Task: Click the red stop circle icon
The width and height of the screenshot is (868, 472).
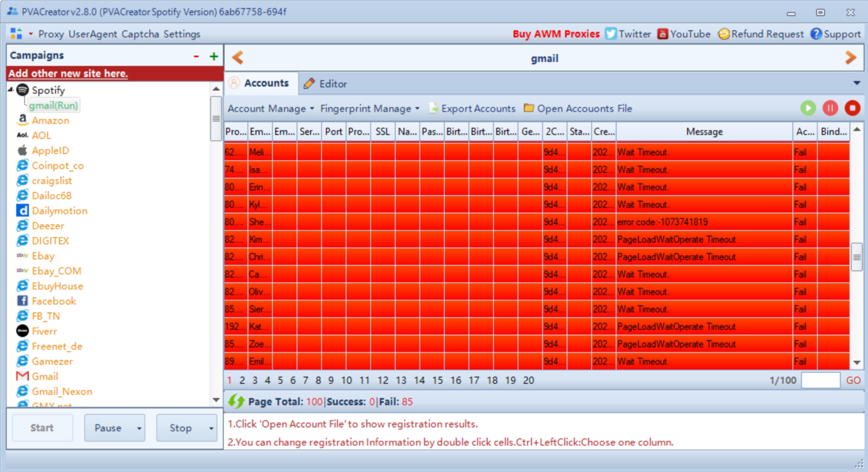Action: pos(852,108)
